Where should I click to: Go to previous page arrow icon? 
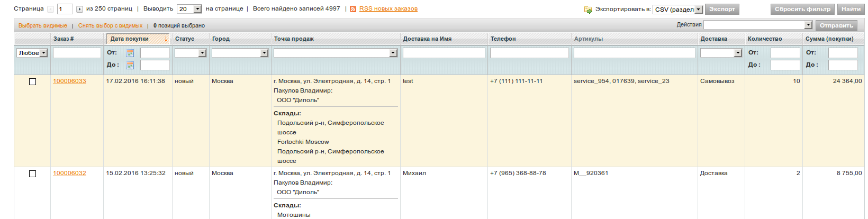tap(51, 9)
